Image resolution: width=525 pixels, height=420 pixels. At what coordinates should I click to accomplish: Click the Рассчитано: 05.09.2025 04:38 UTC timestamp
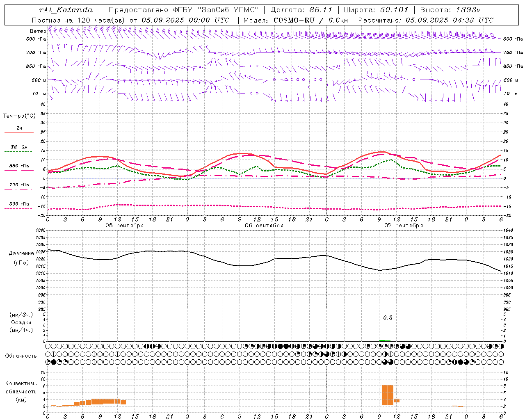point(426,20)
